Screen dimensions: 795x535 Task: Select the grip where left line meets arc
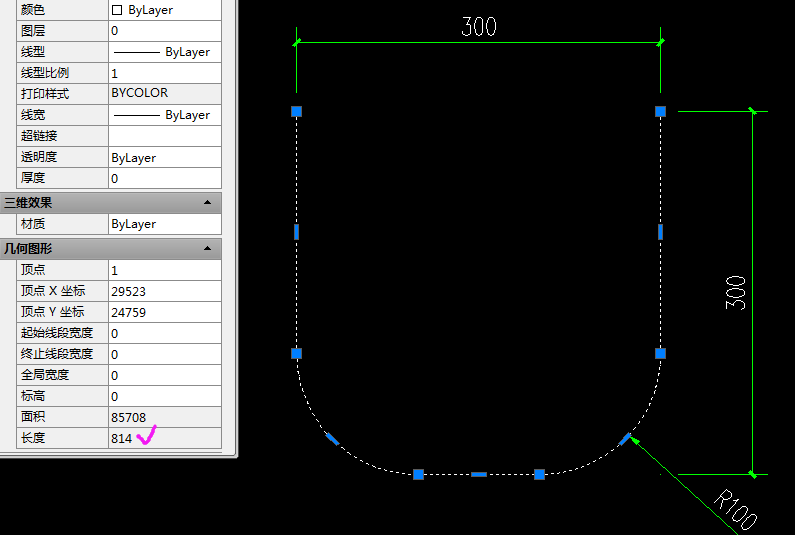pos(297,353)
